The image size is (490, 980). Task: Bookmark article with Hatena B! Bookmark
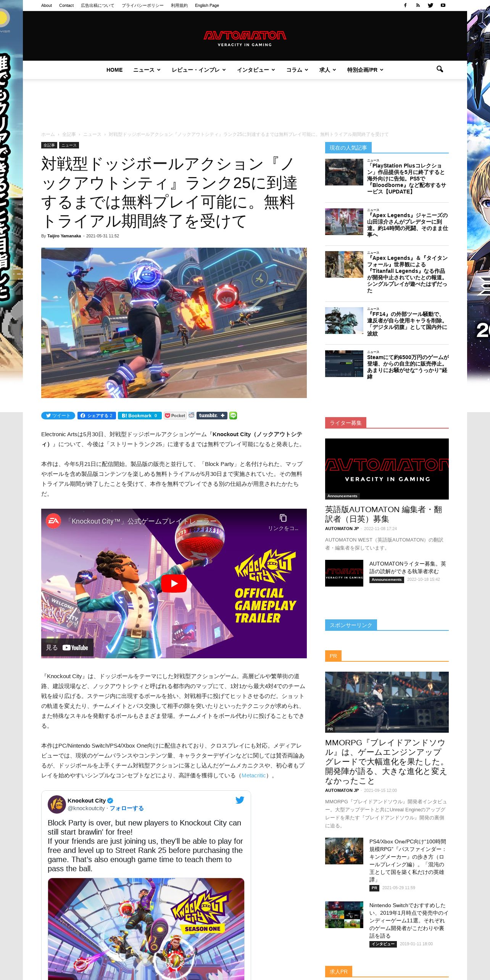point(140,416)
